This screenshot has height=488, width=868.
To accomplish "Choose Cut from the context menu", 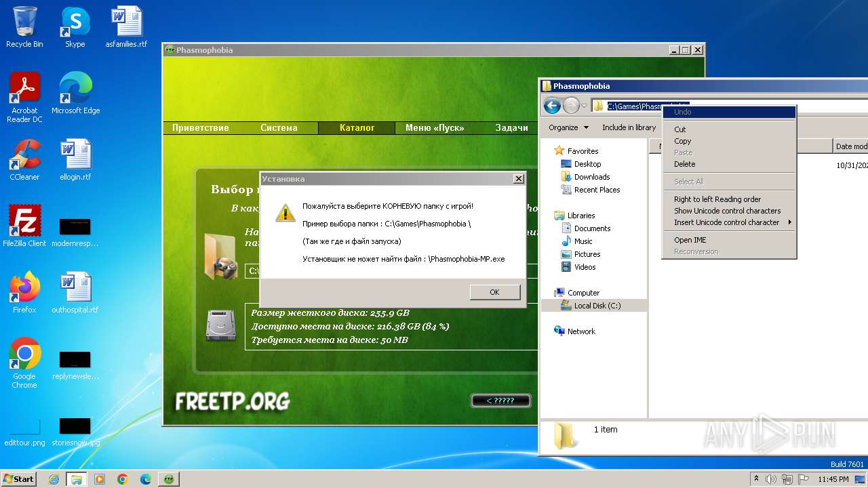I will click(729, 129).
